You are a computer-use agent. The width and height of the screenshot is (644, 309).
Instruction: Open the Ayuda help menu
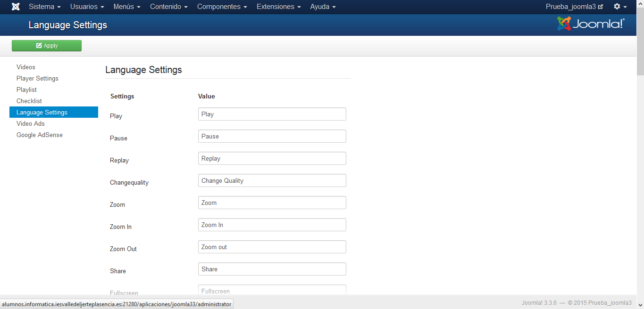coord(323,7)
